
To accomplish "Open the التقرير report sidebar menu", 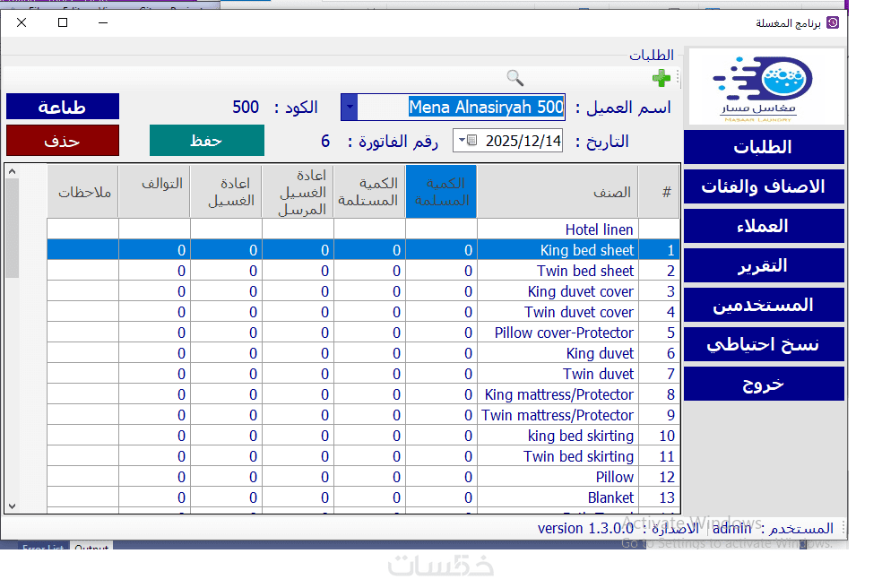I will coord(764,265).
